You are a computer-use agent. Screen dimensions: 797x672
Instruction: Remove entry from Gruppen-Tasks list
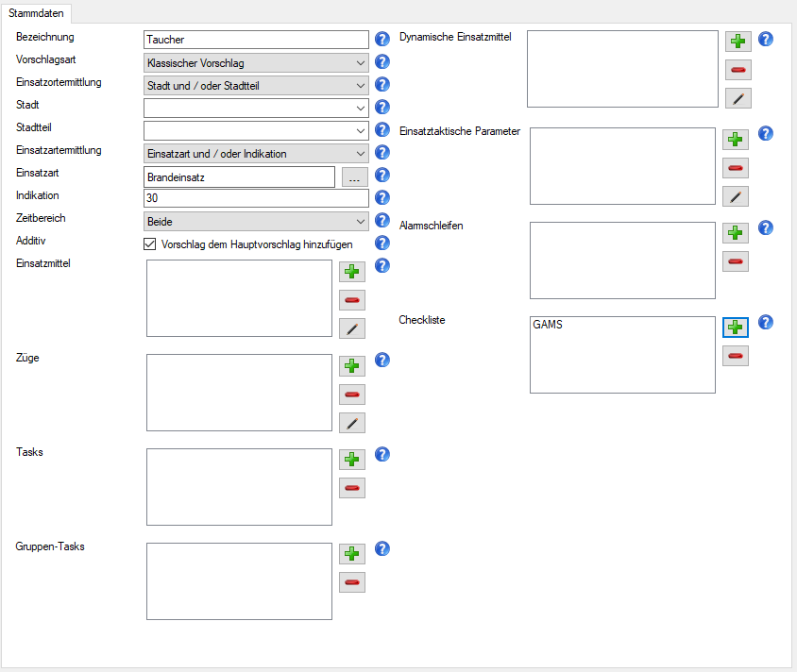point(352,582)
